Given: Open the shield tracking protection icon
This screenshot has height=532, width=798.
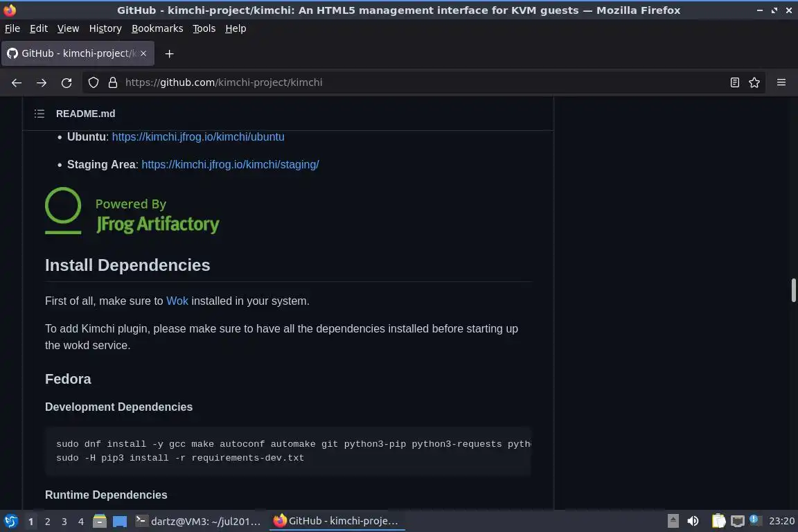Looking at the screenshot, I should [x=93, y=82].
